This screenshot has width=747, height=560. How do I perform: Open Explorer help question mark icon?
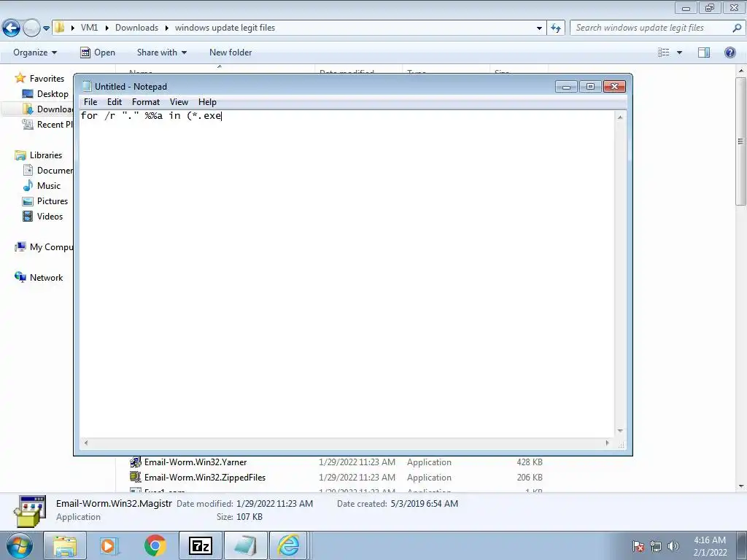point(729,52)
